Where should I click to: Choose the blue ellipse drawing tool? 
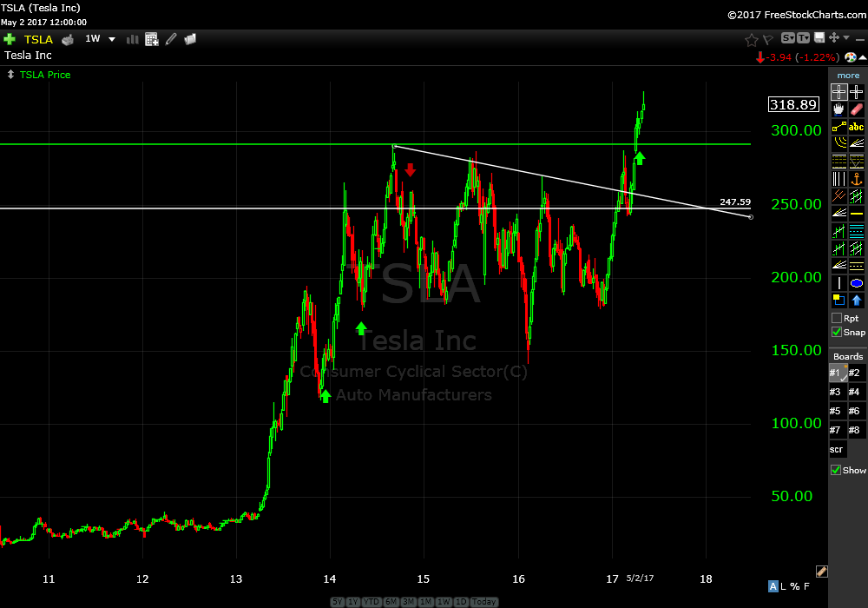[857, 283]
